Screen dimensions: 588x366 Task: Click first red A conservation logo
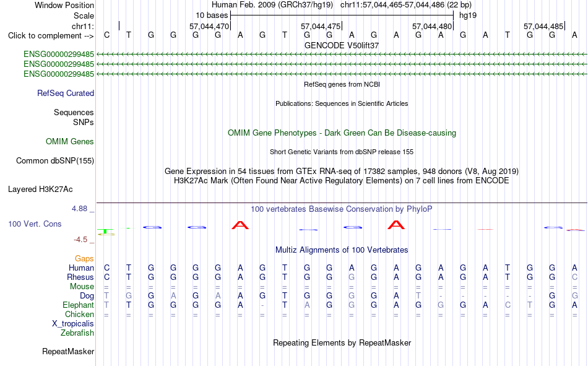(240, 225)
